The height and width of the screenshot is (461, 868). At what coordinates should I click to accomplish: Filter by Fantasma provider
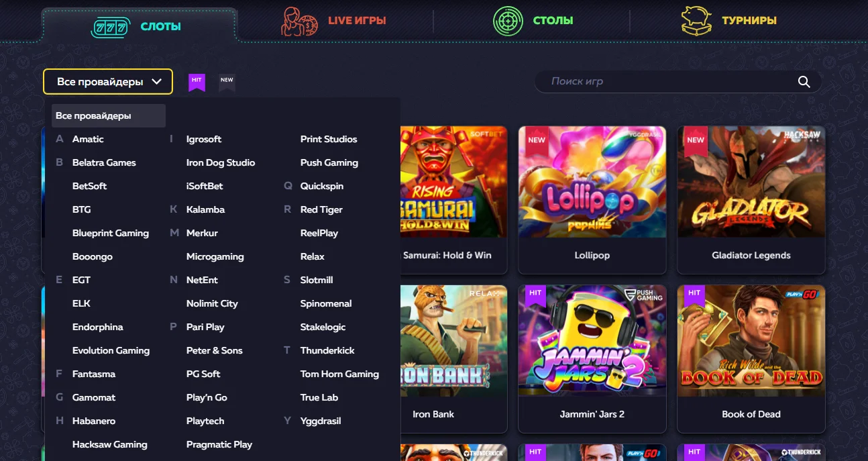94,374
